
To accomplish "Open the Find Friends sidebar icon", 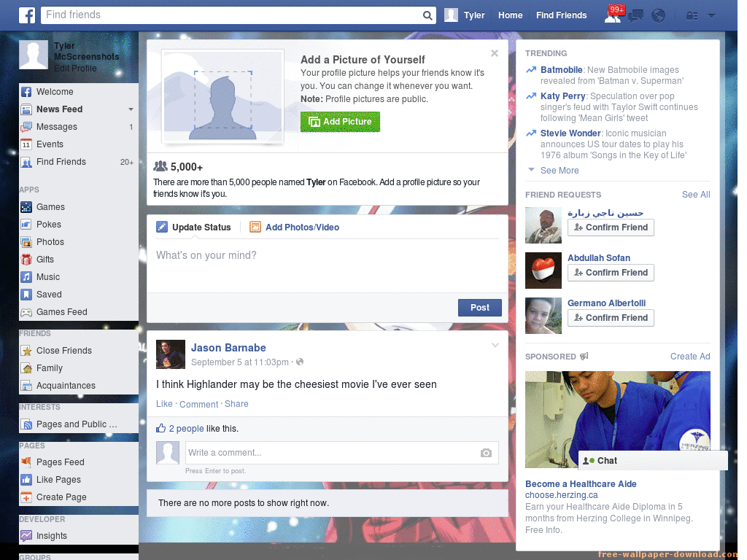I will pos(26,162).
